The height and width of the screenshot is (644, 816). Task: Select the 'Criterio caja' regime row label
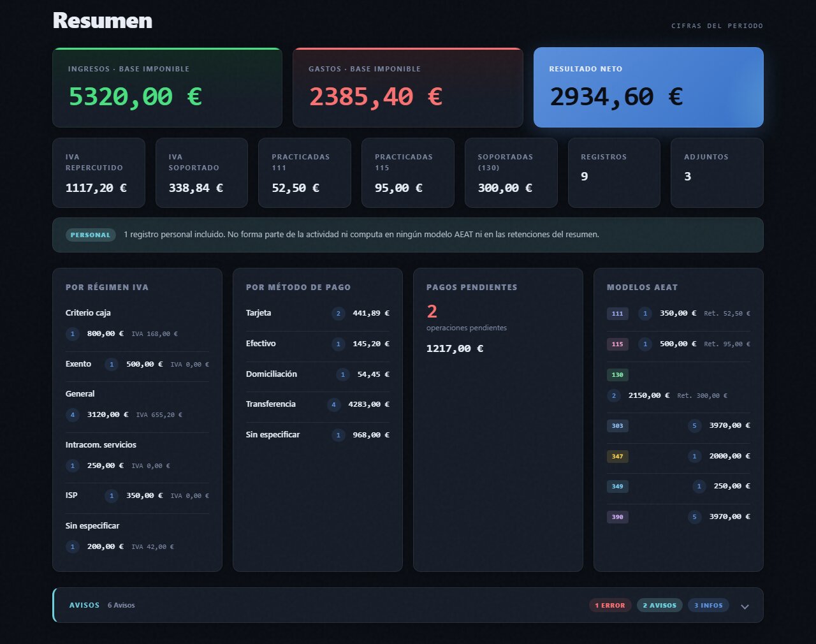tap(88, 313)
